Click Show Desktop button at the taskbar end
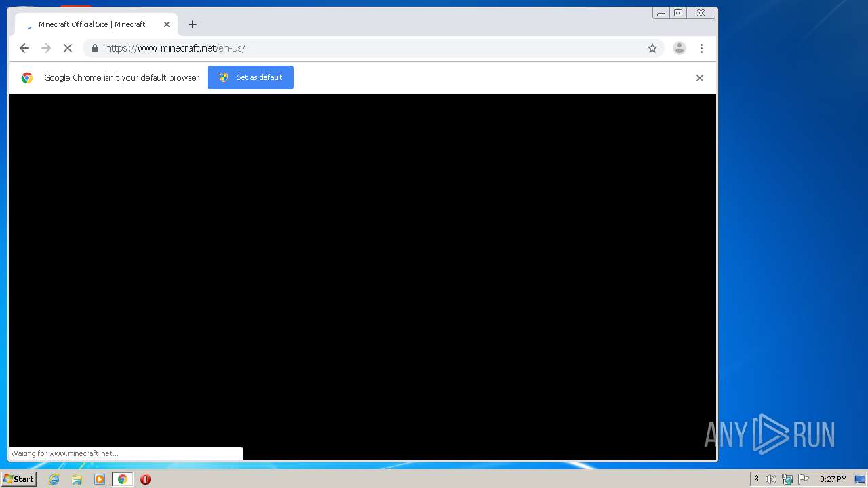This screenshot has width=868, height=488. pos(860,479)
